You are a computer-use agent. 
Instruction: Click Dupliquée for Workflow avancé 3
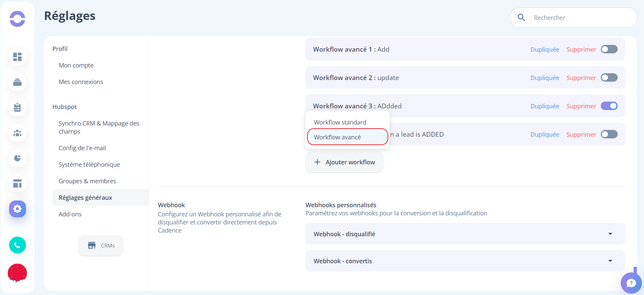point(545,106)
